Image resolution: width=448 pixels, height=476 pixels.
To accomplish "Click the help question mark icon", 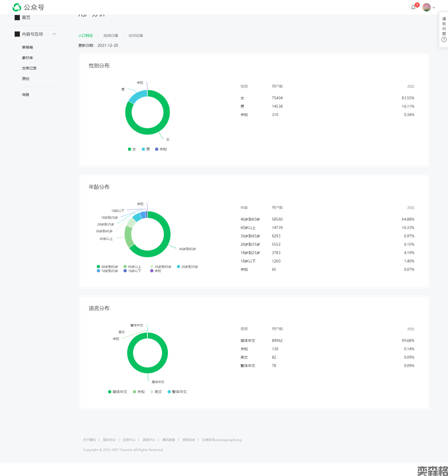I will (x=444, y=40).
